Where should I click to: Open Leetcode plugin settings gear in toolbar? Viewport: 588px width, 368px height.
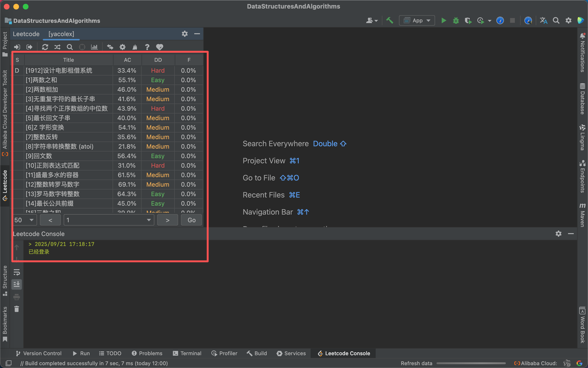click(x=122, y=47)
